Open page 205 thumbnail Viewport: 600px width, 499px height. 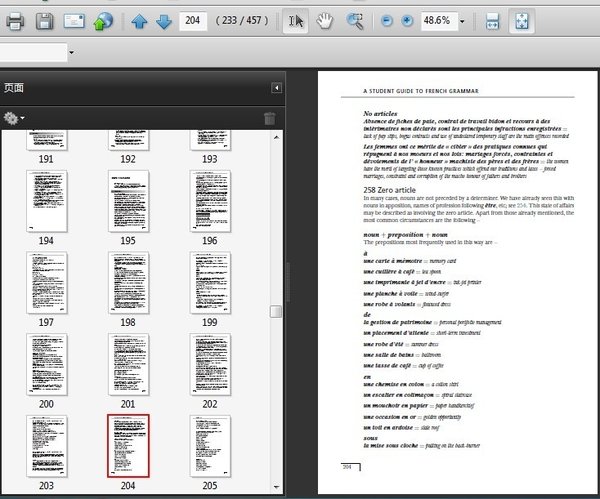(209, 445)
